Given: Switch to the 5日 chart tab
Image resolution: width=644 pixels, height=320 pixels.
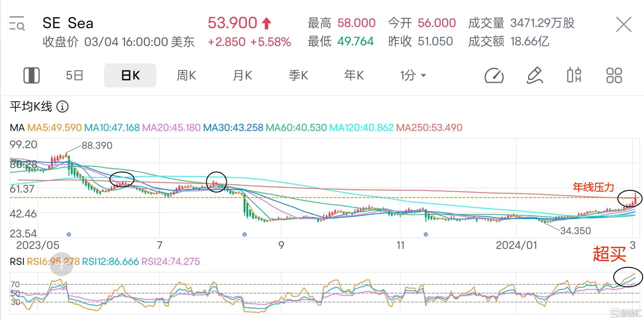Looking at the screenshot, I should point(74,75).
